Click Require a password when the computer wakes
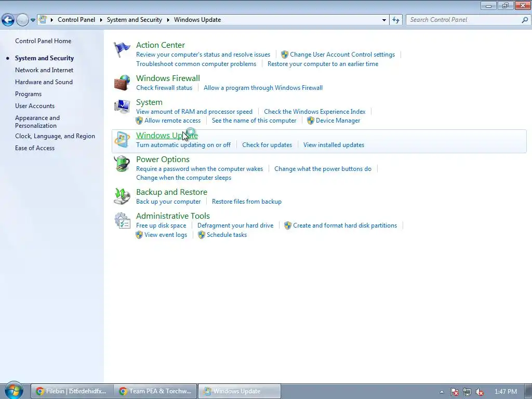This screenshot has height=399, width=532. click(199, 169)
